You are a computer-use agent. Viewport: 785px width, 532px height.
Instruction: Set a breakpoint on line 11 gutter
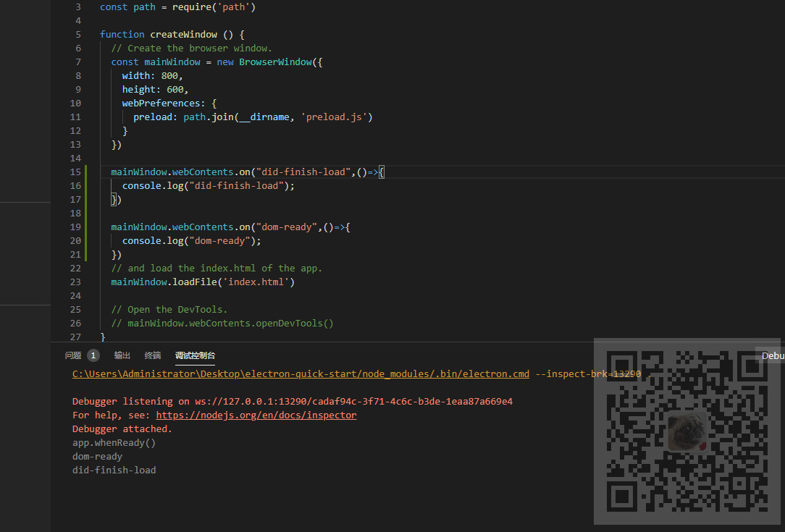(64, 117)
